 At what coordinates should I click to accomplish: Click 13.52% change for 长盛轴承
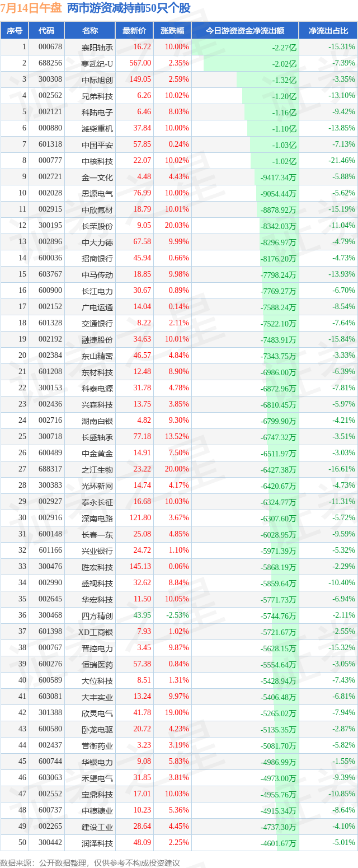pos(177,437)
